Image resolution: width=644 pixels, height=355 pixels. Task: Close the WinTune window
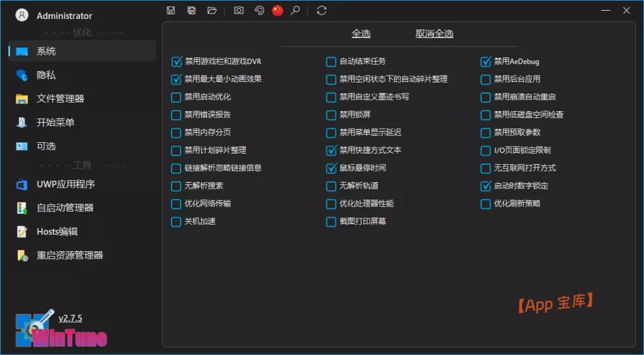(x=626, y=11)
